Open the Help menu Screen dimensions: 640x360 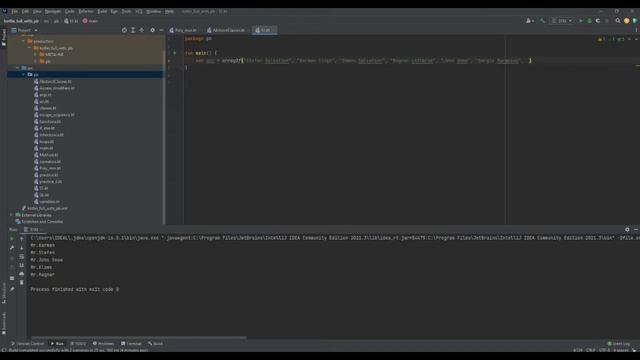click(x=169, y=11)
